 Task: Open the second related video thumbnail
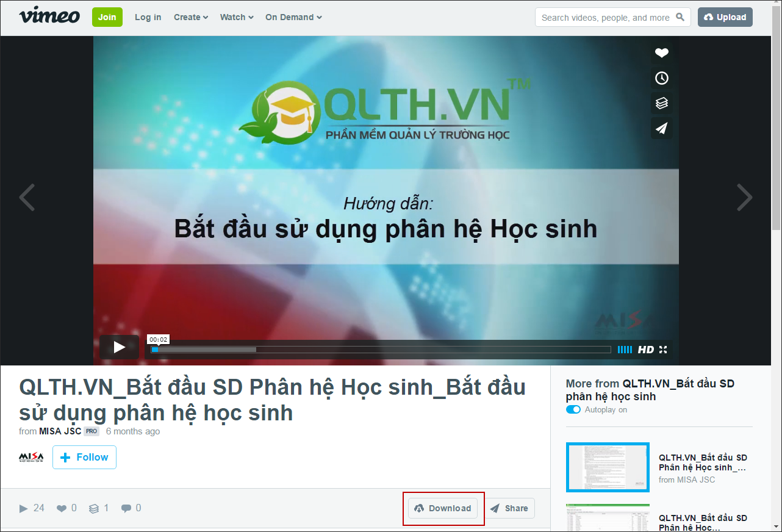point(608,518)
